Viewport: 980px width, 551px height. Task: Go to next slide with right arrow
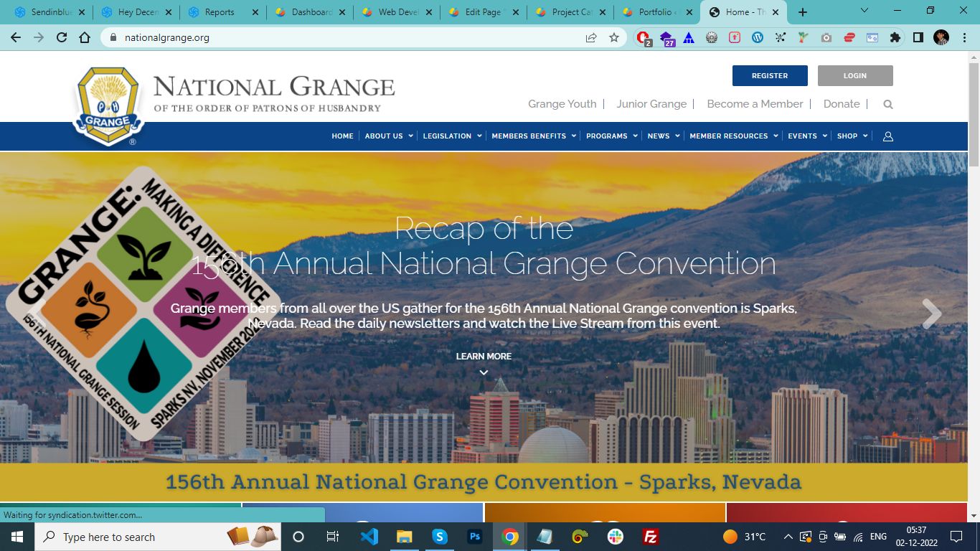[931, 314]
